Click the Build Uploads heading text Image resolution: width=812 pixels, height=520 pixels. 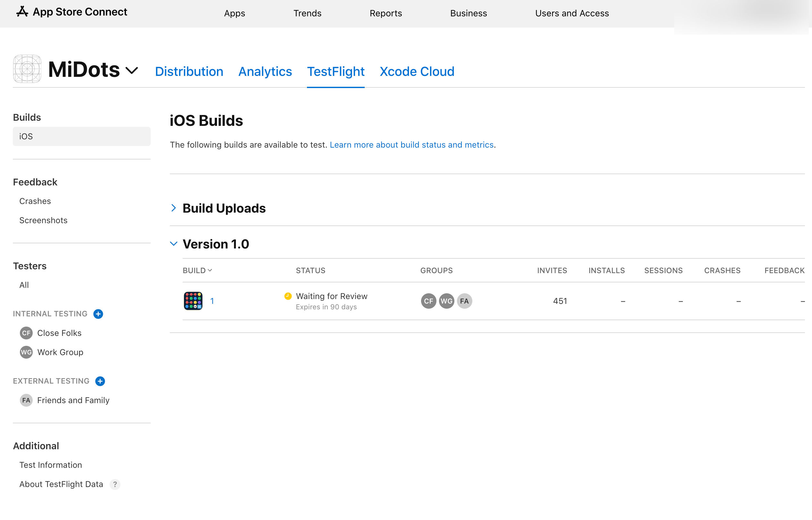click(x=224, y=208)
